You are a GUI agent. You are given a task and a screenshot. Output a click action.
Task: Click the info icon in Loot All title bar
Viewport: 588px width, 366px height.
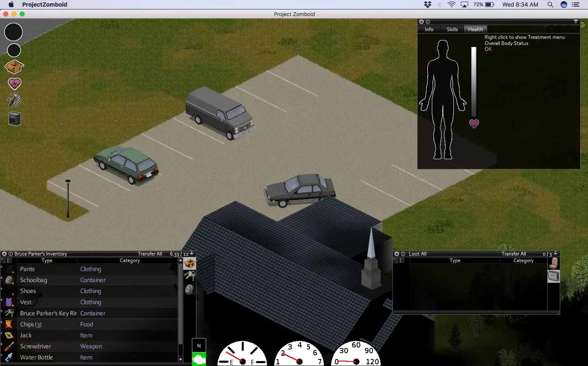403,254
